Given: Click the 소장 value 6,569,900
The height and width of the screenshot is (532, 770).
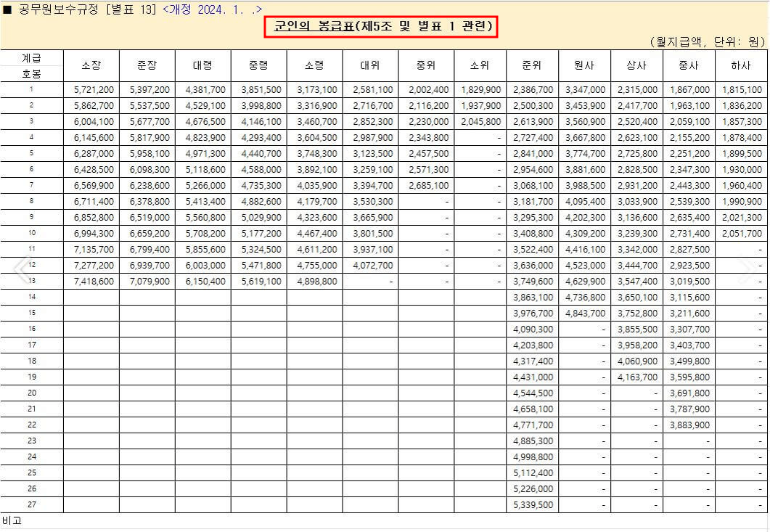Looking at the screenshot, I should point(94,186).
